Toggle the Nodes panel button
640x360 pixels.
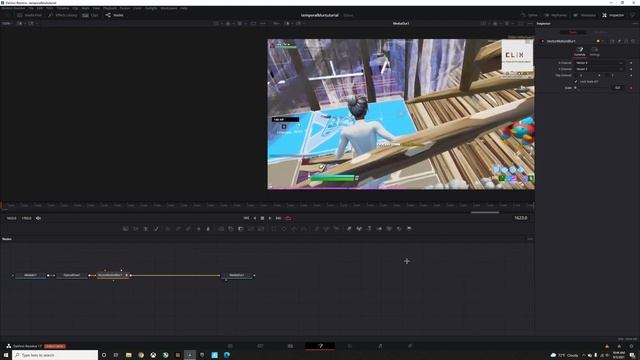114,15
